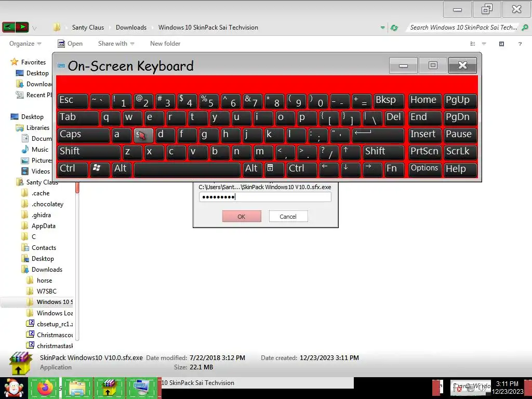Click the search magnifier icon

pos(525,28)
